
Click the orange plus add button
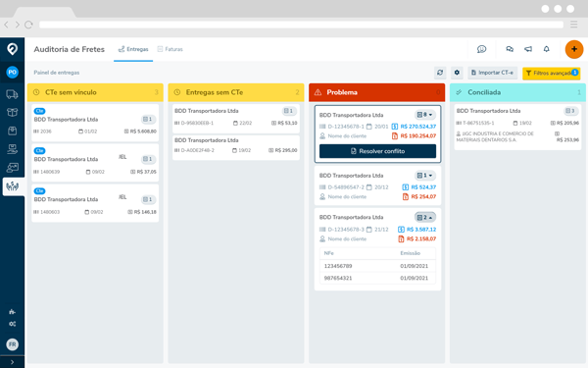click(574, 49)
